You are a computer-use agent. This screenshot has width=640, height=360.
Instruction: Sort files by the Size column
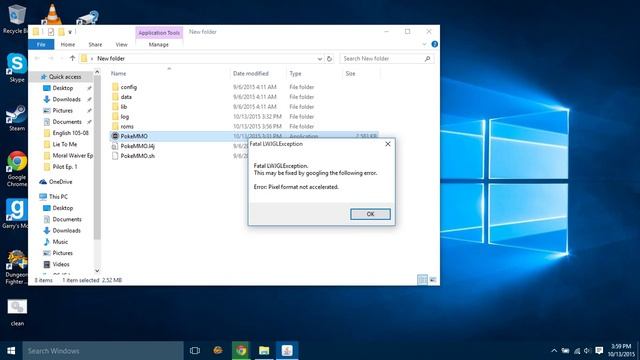point(350,73)
